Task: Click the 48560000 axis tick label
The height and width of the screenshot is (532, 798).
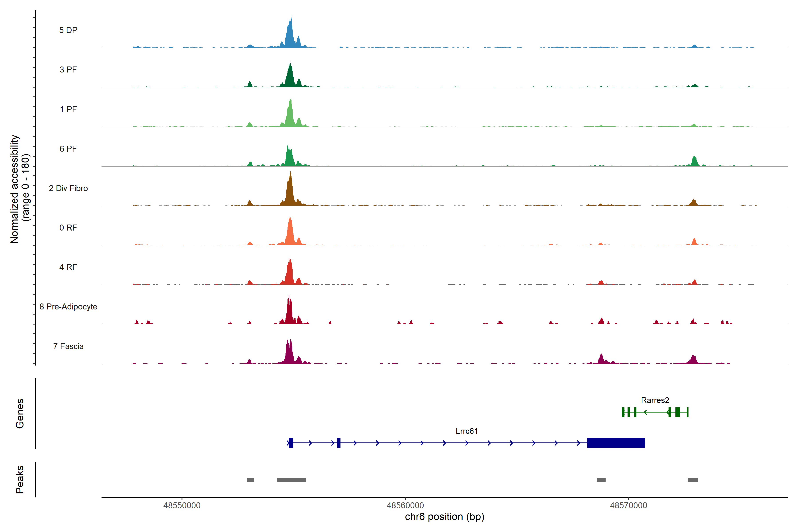Action: click(405, 506)
